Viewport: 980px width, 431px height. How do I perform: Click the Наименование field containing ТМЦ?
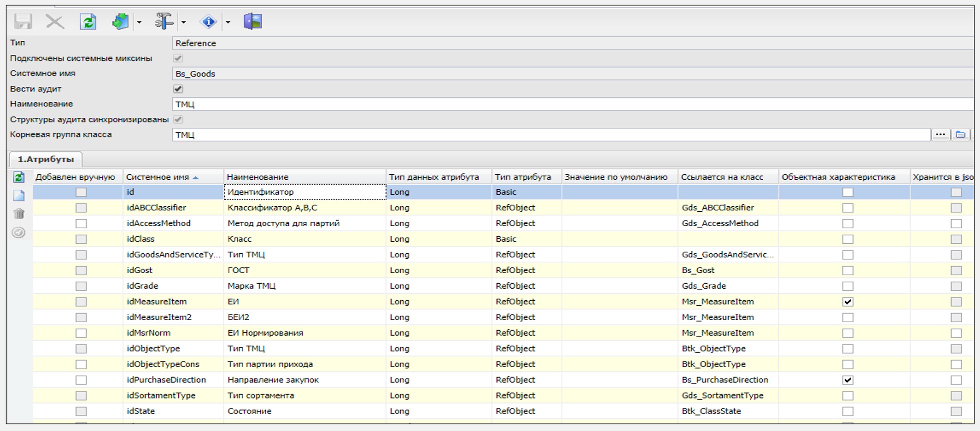[549, 104]
